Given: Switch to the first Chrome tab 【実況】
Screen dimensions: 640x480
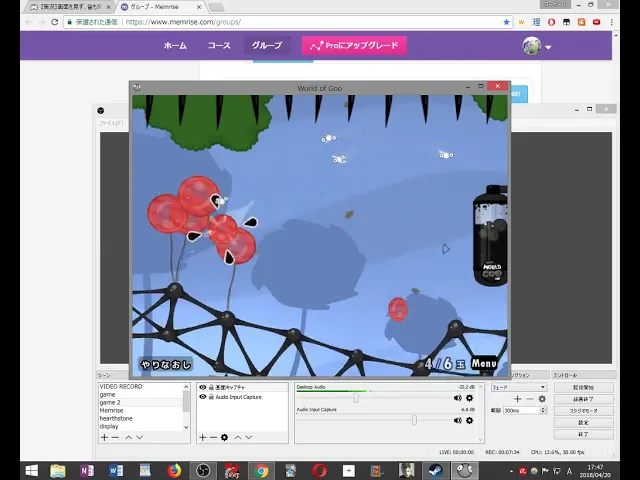Looking at the screenshot, I should coord(70,7).
